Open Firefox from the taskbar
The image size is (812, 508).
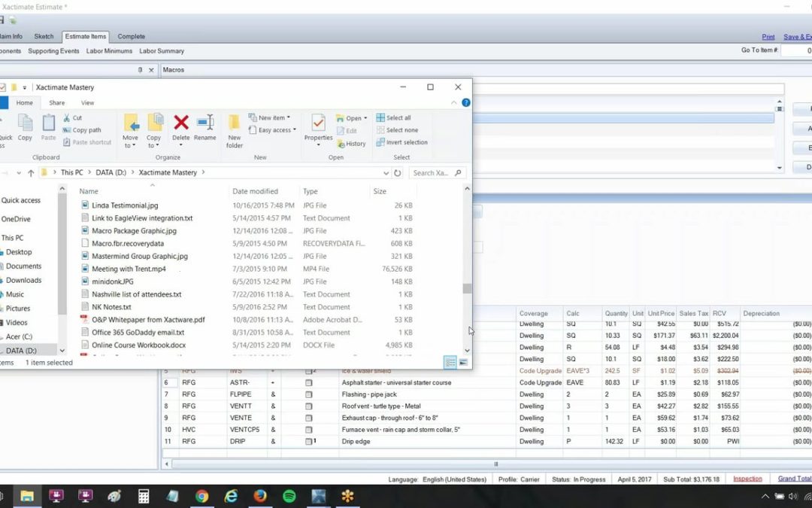pyautogui.click(x=260, y=496)
